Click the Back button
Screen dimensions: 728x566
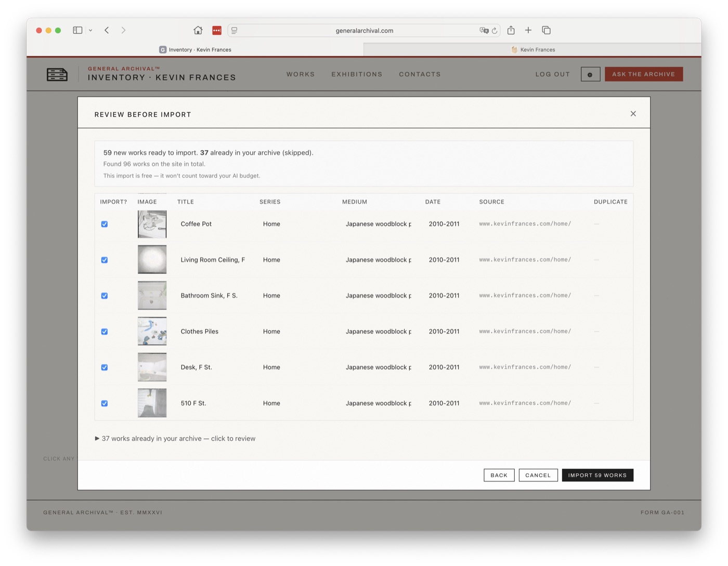(x=499, y=475)
